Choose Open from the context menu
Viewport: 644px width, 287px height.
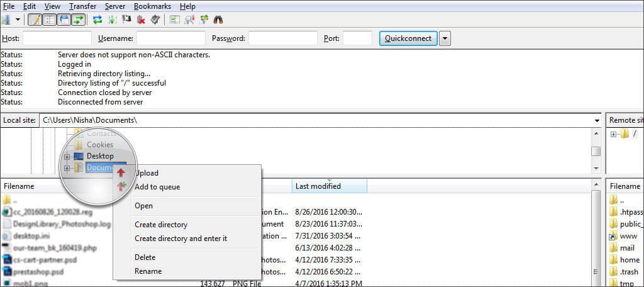pyautogui.click(x=187, y=206)
